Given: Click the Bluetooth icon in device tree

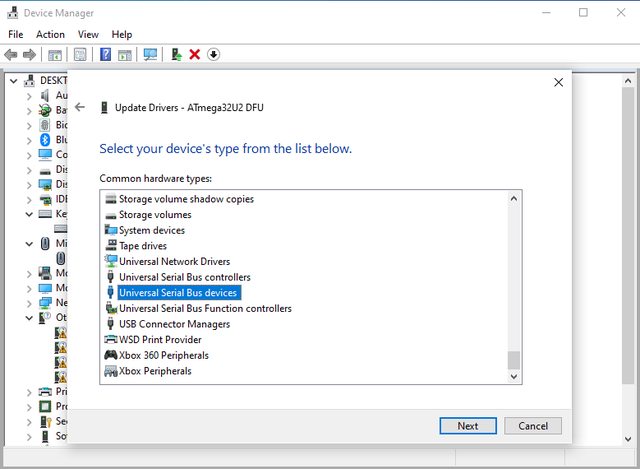Looking at the screenshot, I should (x=45, y=140).
